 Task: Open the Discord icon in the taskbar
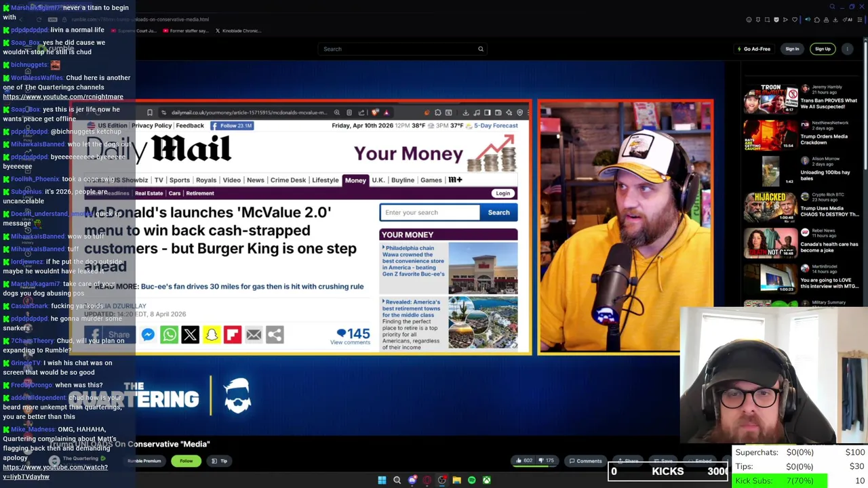[412, 480]
